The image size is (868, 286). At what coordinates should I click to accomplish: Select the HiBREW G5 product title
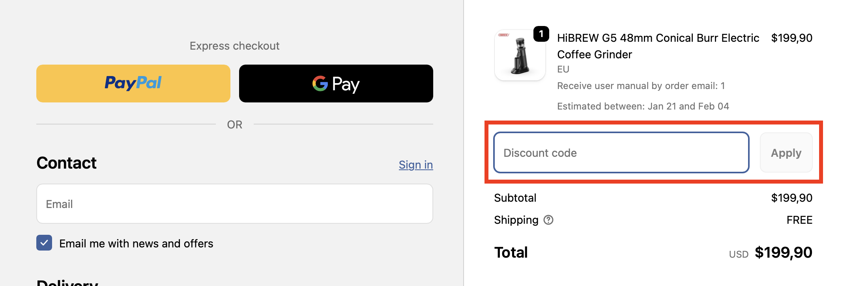coord(658,46)
